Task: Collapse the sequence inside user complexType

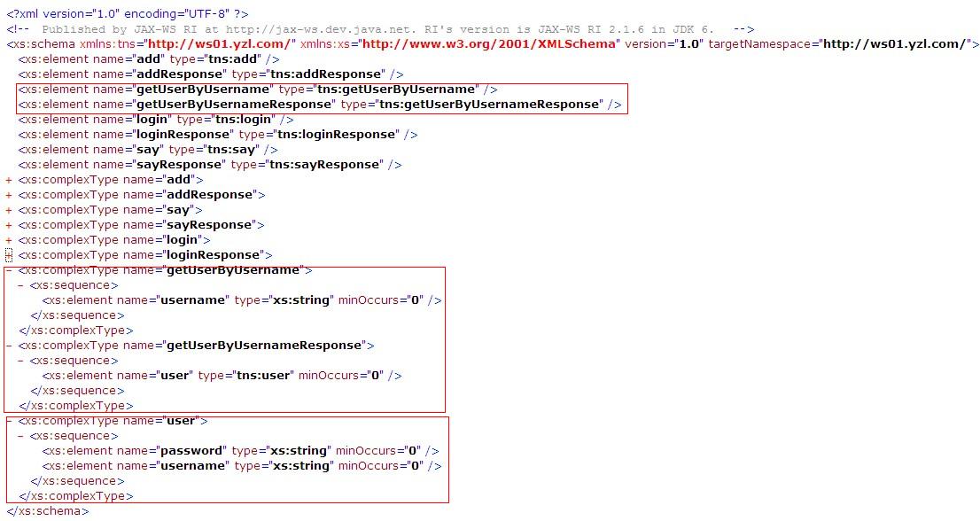Action: (20, 436)
